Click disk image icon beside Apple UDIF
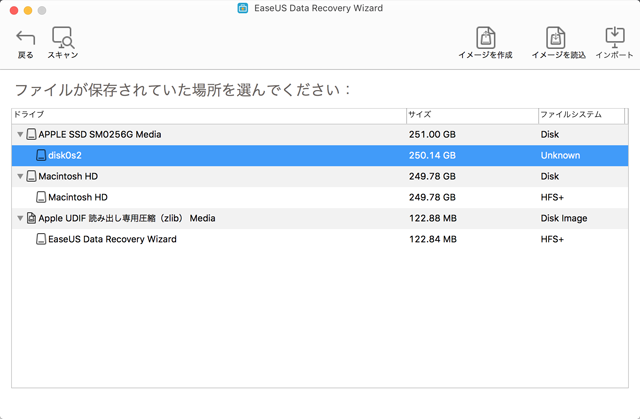 point(31,218)
